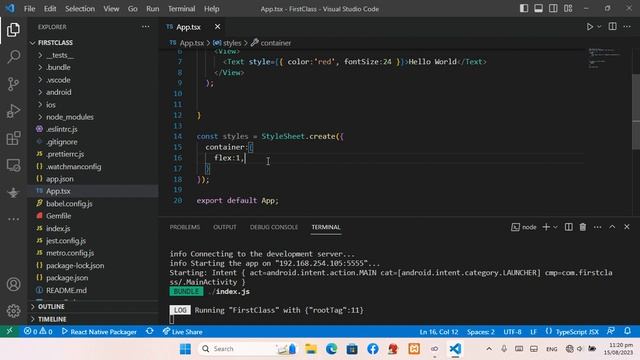Switch to the DEBUG CONSOLE tab
Image resolution: width=640 pixels, height=360 pixels.
tap(274, 227)
